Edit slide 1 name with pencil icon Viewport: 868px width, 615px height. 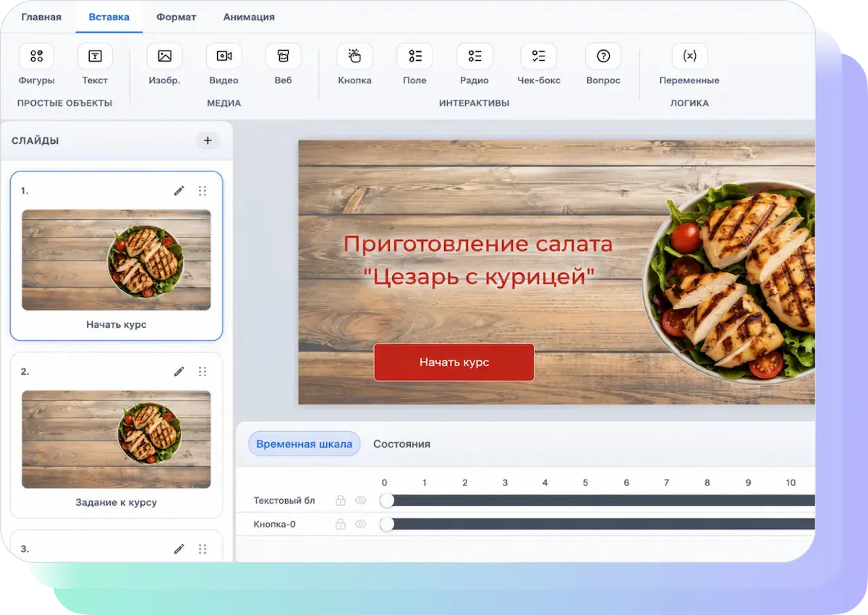[179, 190]
